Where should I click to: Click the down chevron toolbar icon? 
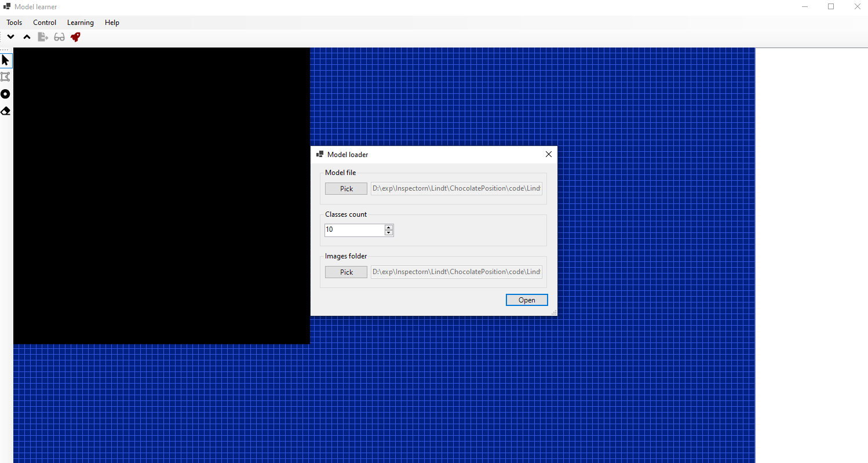(x=10, y=37)
